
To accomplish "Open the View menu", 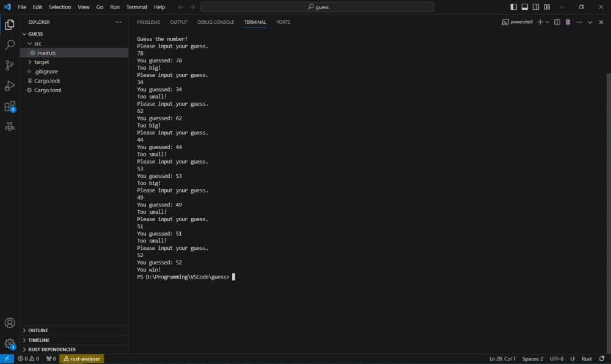I will [x=83, y=7].
